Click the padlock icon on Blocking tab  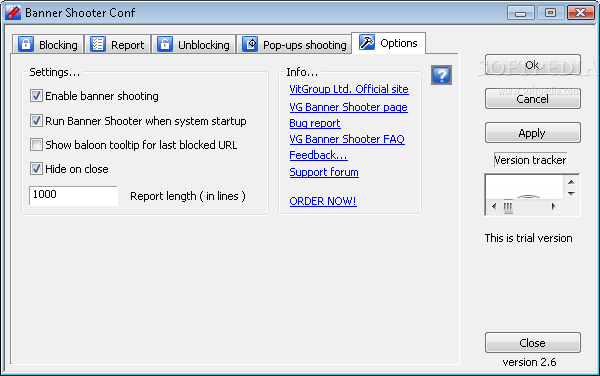(x=26, y=44)
